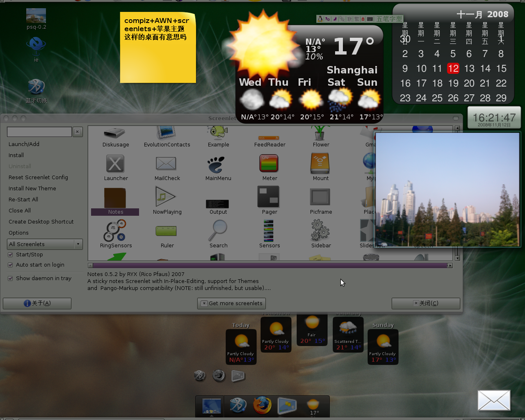Choose Install New Theme

32,188
